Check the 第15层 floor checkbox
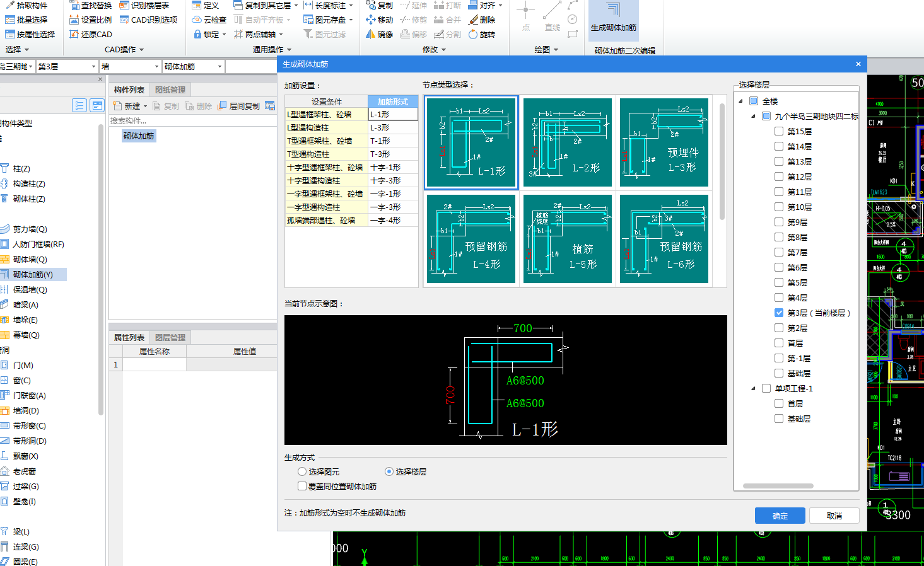924x566 pixels. (x=779, y=131)
